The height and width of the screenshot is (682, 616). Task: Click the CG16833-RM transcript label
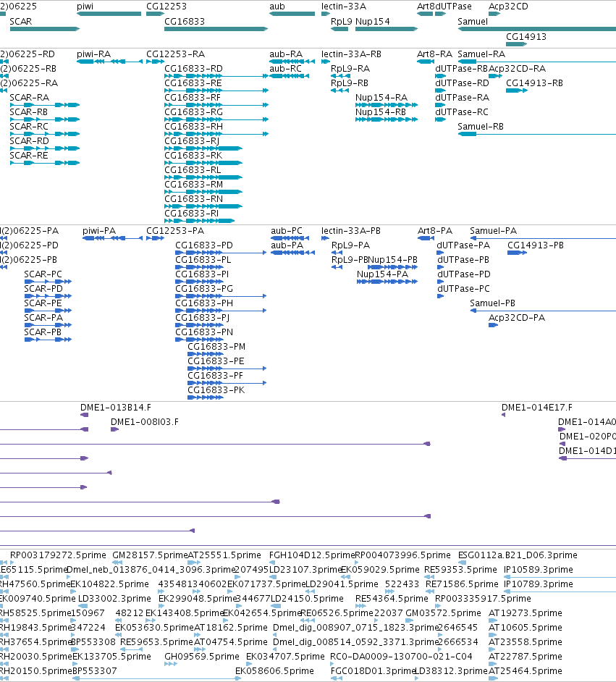click(x=193, y=185)
